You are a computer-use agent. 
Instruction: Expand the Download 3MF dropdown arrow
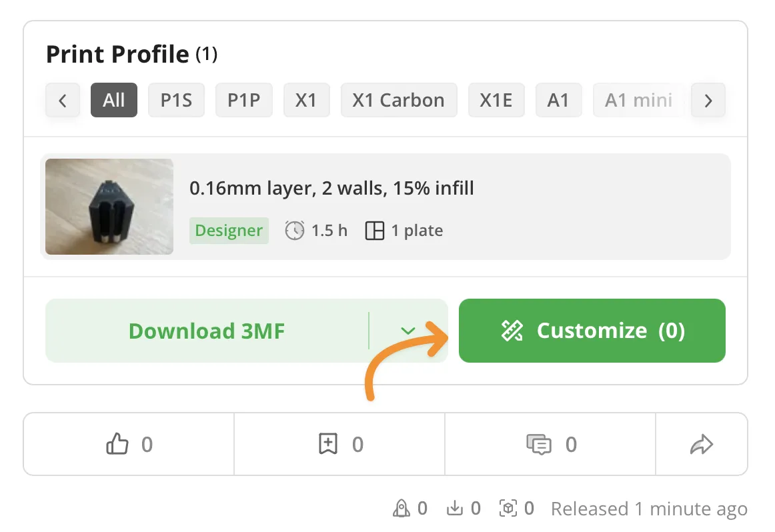(408, 331)
